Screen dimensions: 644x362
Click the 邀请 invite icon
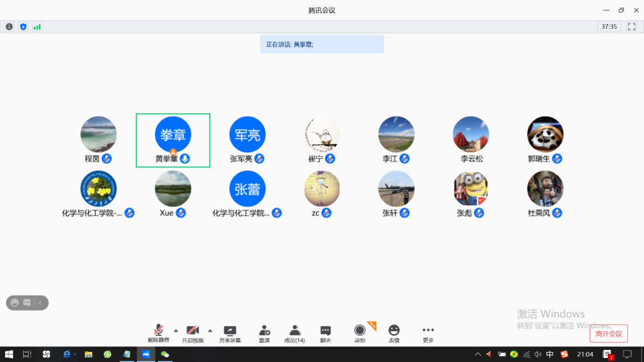[264, 333]
